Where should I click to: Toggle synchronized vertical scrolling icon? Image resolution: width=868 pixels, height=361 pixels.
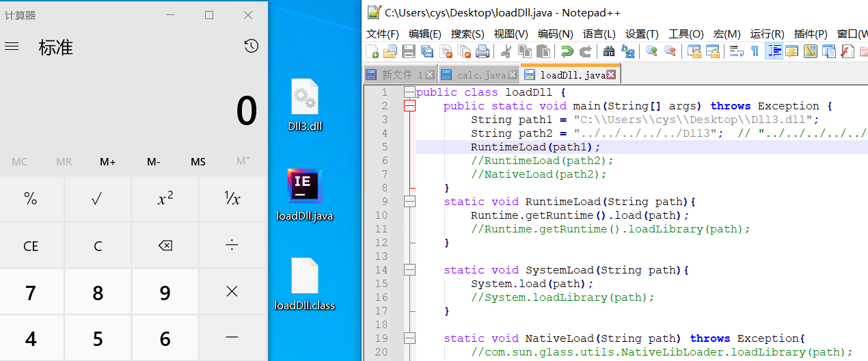click(x=694, y=51)
